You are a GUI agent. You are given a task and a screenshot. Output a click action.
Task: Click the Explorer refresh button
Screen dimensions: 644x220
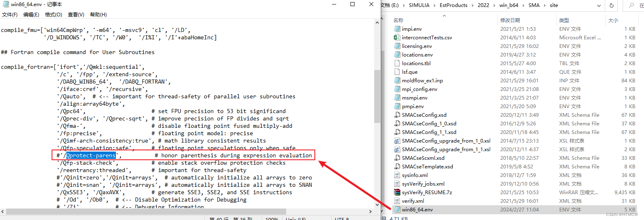(x=612, y=5)
